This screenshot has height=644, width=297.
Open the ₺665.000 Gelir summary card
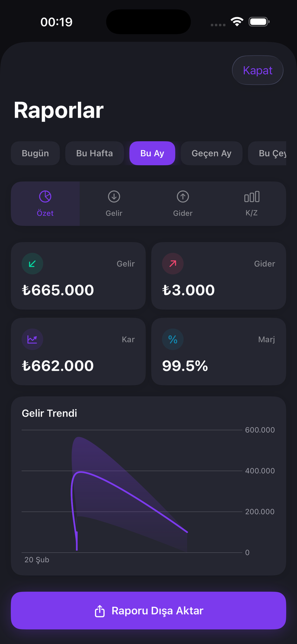tap(78, 276)
